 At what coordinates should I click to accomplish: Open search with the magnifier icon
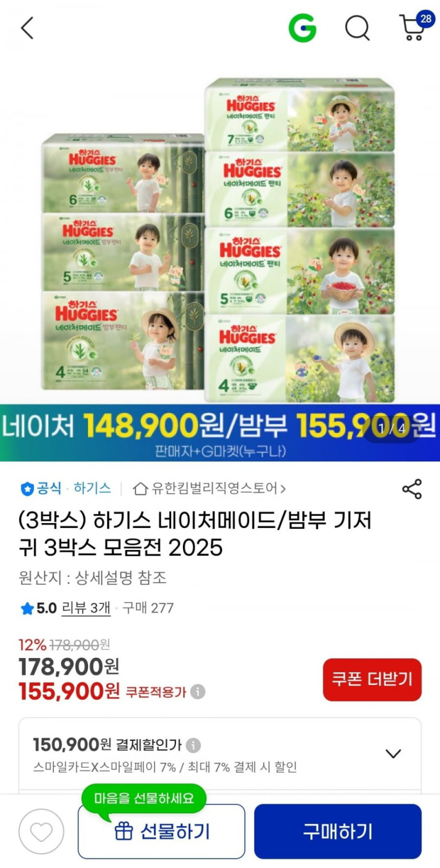click(x=357, y=27)
